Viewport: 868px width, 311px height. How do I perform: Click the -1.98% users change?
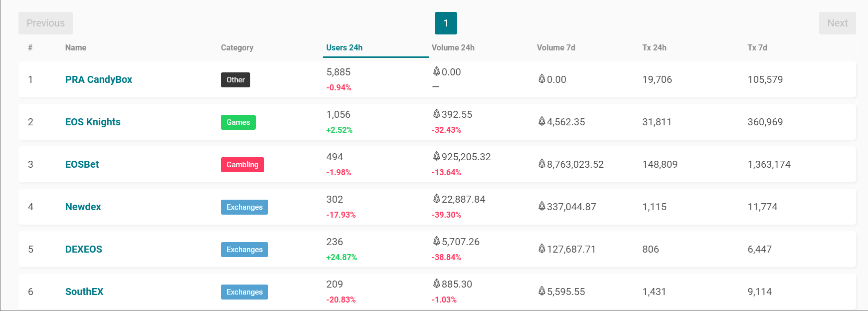tap(339, 172)
